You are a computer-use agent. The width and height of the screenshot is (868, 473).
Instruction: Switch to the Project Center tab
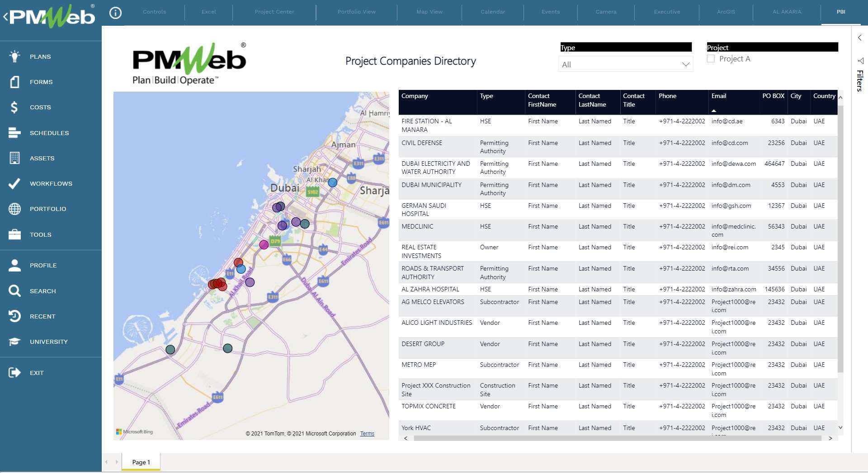coord(274,12)
